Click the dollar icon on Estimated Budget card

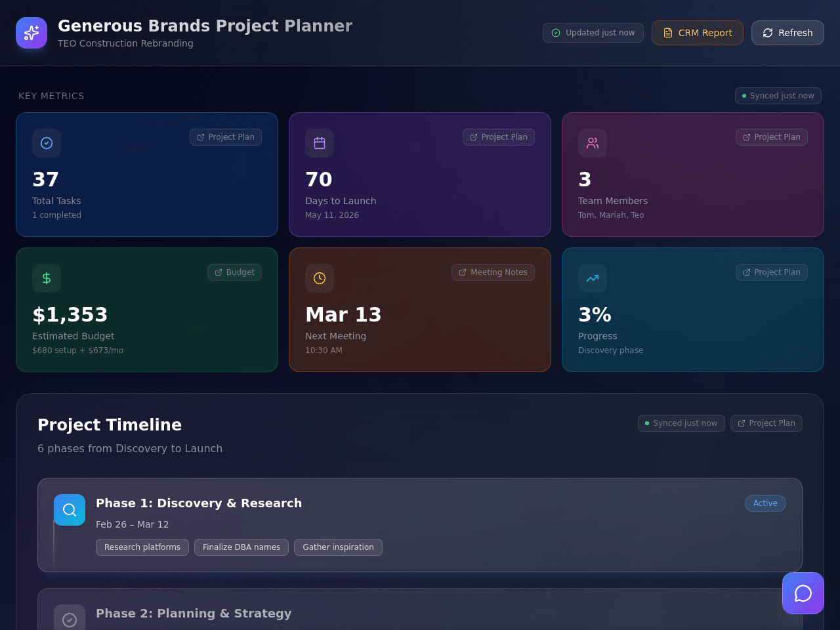47,278
